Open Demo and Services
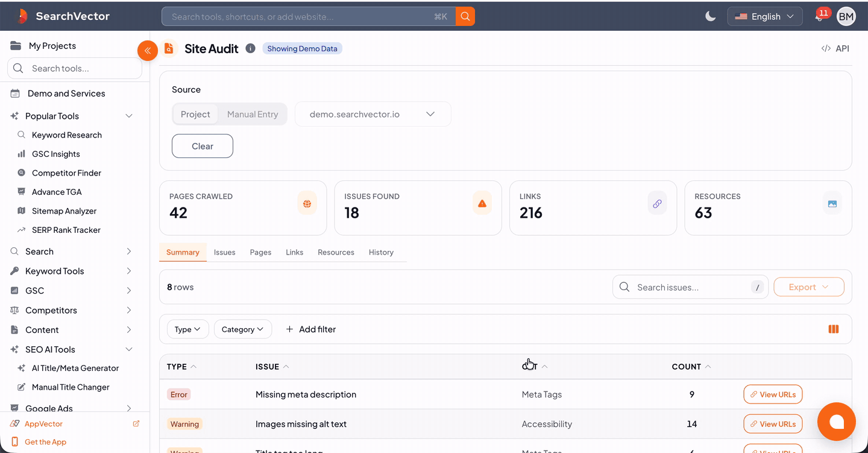868x453 pixels. point(66,93)
